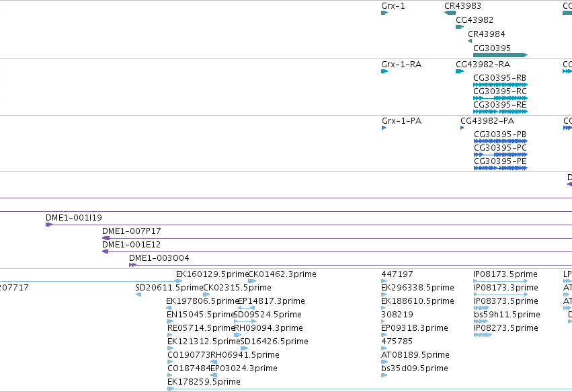Image resolution: width=572 pixels, height=392 pixels.
Task: Select the RE05714.5prime EST label
Action: (201, 328)
